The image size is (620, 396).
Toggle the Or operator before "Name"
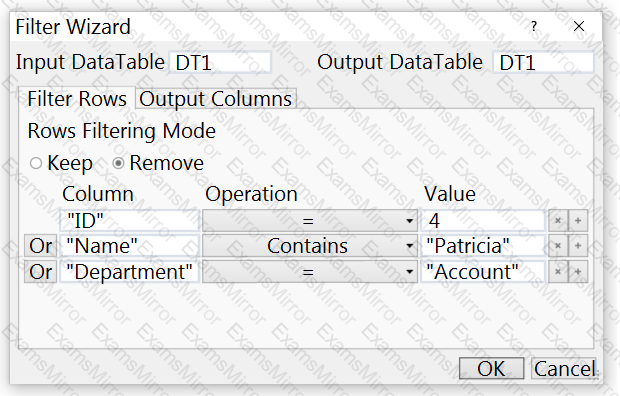[x=40, y=246]
